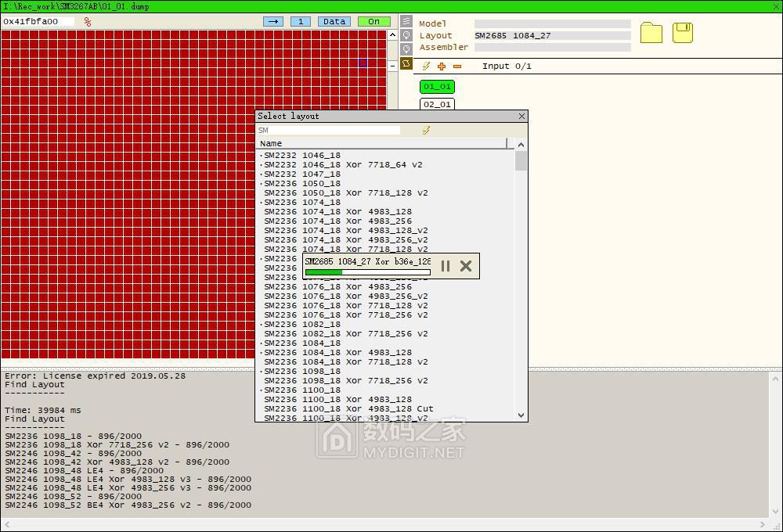
Task: Select 'SM2236 1084_18 Xor 4983_128' layout
Action: point(338,353)
